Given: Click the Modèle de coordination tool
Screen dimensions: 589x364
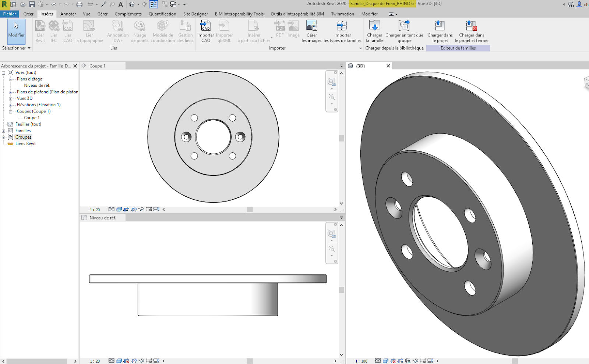Looking at the screenshot, I should [162, 31].
